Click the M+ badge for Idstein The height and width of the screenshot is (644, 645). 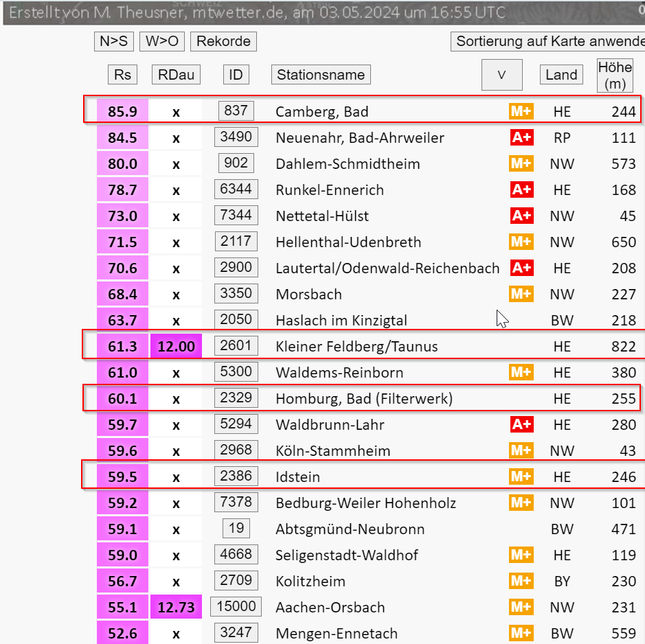point(521,476)
